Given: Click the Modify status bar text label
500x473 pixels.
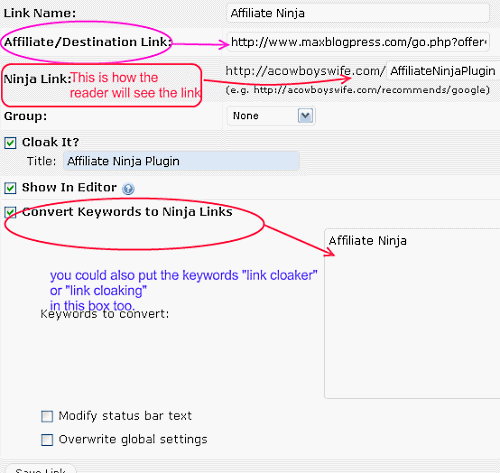Looking at the screenshot, I should tap(125, 416).
